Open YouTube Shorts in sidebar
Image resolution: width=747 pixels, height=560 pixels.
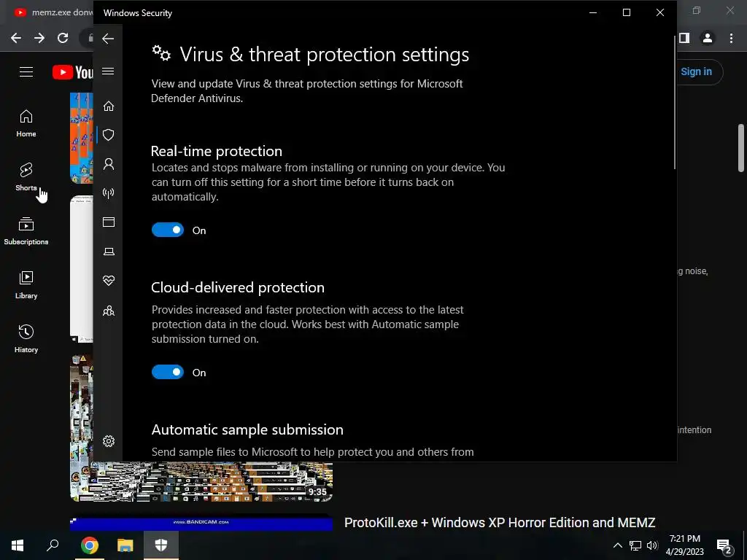coord(26,177)
